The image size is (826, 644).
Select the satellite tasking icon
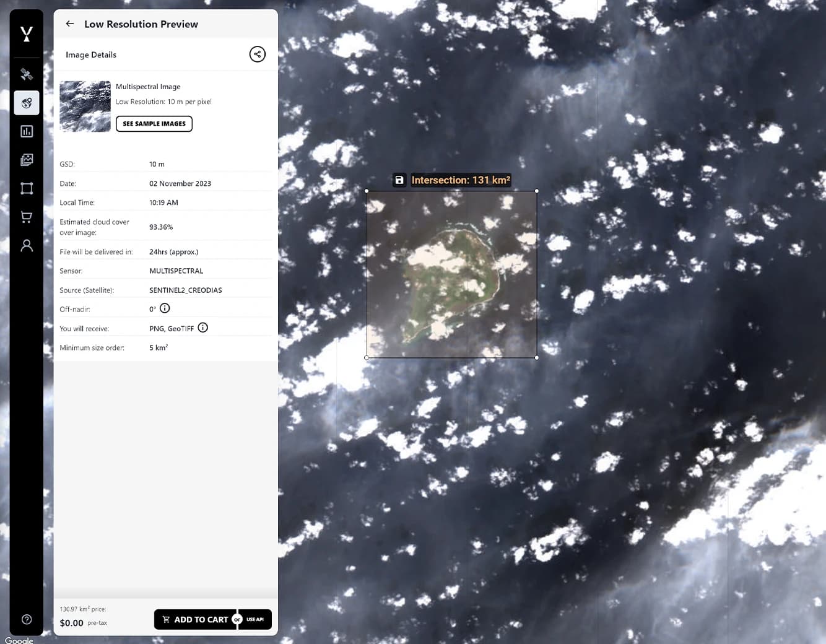pos(26,74)
